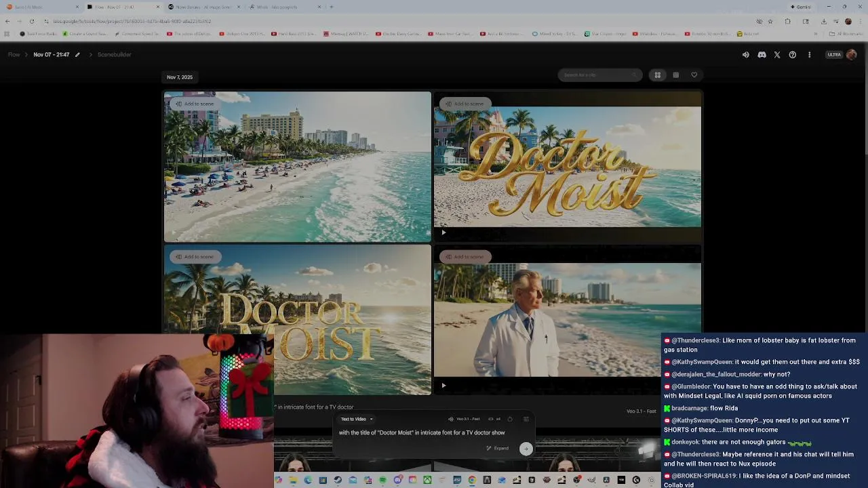Image resolution: width=868 pixels, height=488 pixels.
Task: Click the Veo 3.1 - Fast model selector
Action: point(464,419)
